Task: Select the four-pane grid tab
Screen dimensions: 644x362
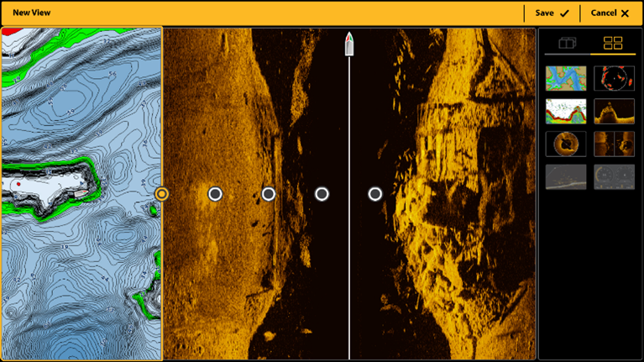Action: (x=613, y=44)
